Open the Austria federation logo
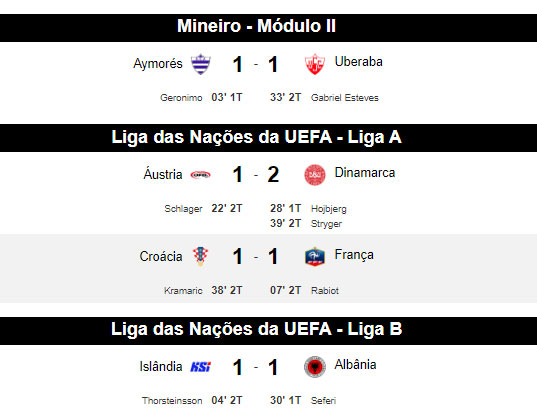This screenshot has height=416, width=537. 200,175
